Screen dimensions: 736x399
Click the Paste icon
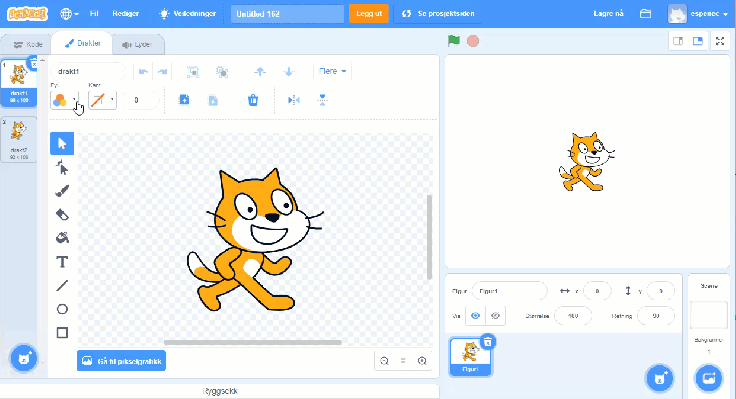(213, 100)
